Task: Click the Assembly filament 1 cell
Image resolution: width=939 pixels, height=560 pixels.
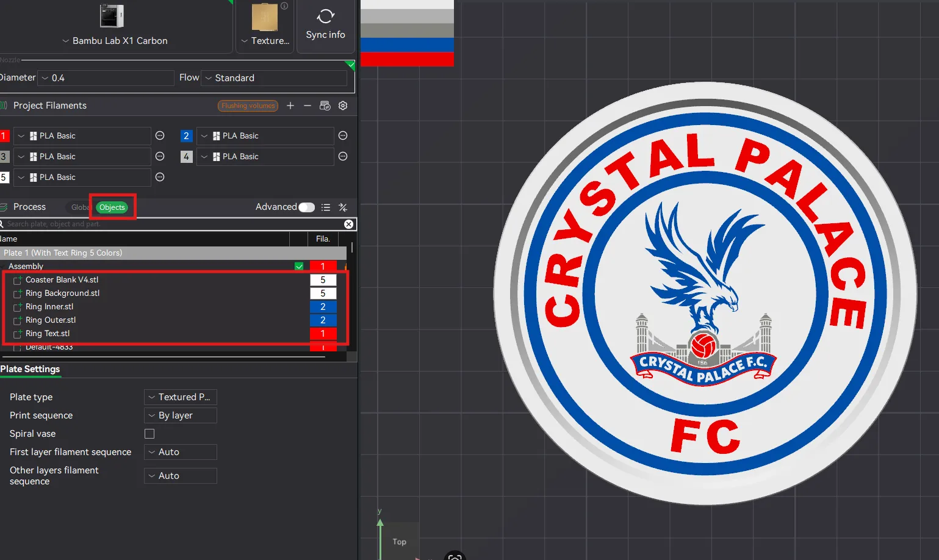Action: (x=323, y=266)
